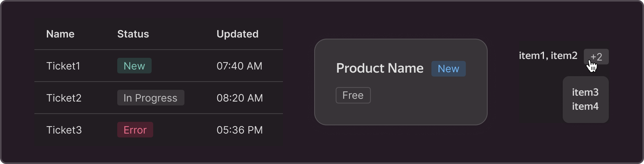Screen dimensions: 644x164
Task: Open the +2 overflow badge
Action: 596,57
